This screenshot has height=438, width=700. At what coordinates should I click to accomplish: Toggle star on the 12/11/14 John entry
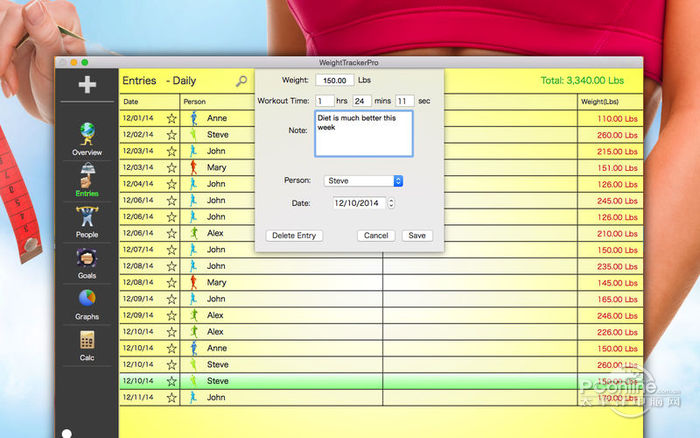click(x=171, y=398)
